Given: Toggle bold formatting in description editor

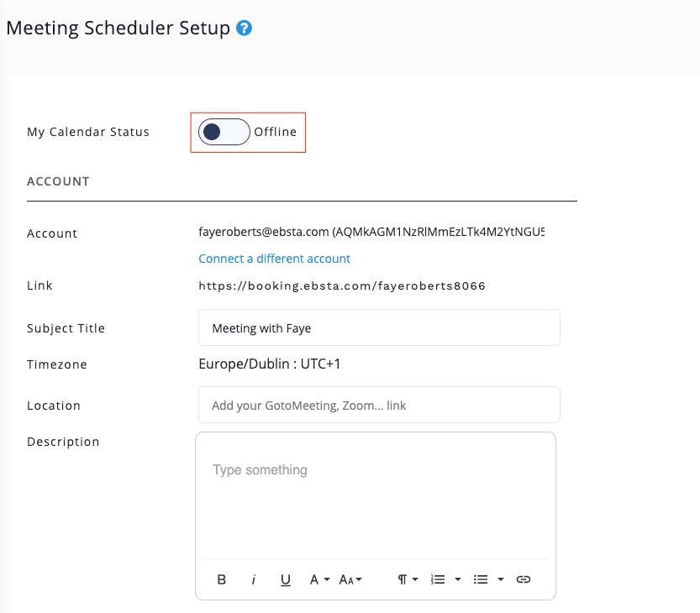Looking at the screenshot, I should tap(222, 579).
